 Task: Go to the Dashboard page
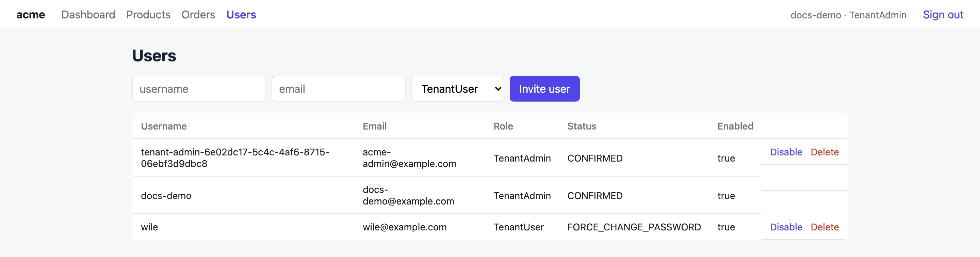(88, 15)
